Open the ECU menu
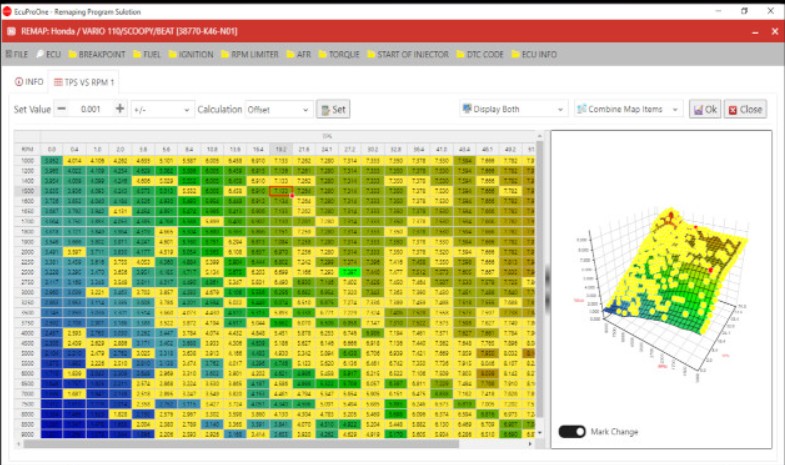The image size is (785, 465). pos(48,54)
